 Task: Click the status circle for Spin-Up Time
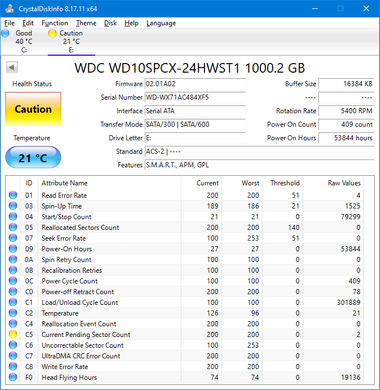click(x=13, y=206)
